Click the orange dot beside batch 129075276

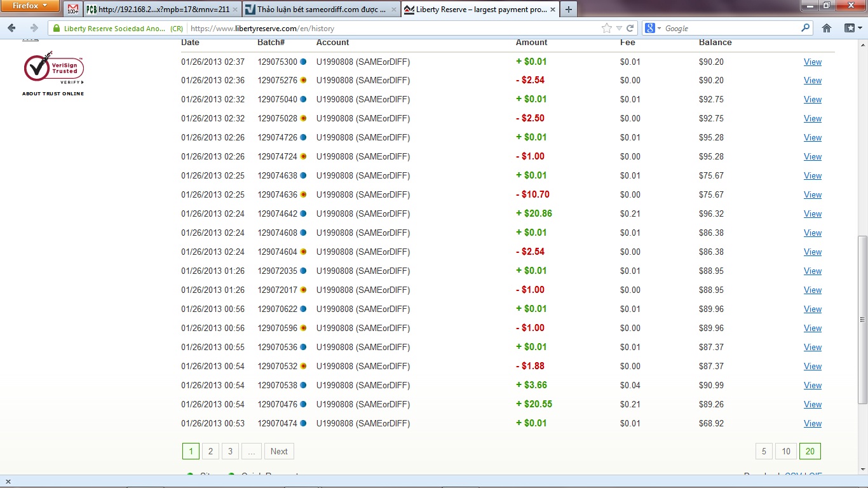point(303,80)
